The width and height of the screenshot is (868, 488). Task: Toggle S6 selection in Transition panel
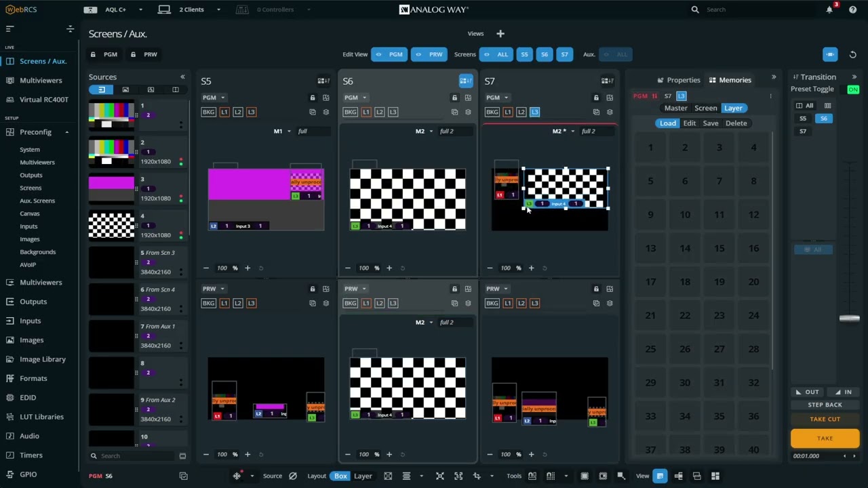pos(823,119)
